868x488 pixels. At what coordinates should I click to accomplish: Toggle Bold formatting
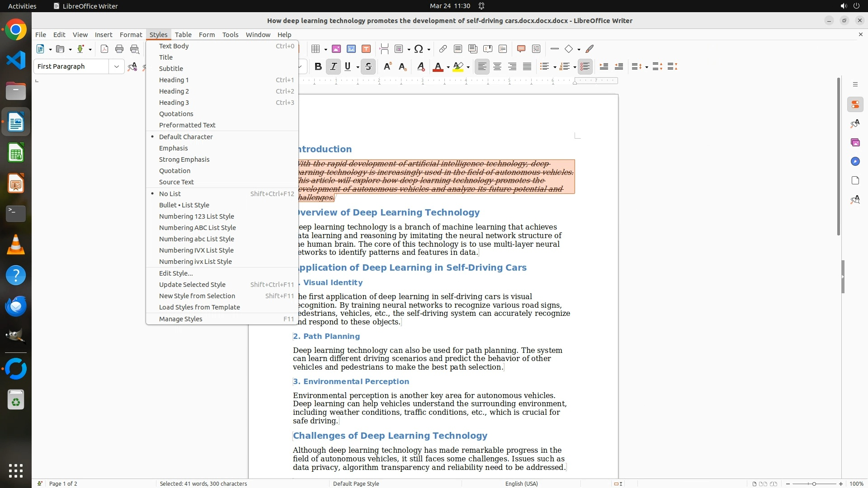tap(318, 67)
